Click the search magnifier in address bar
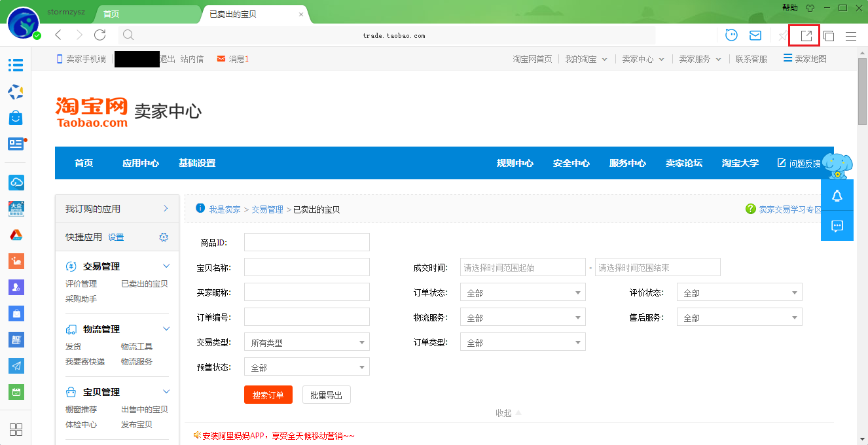 point(128,35)
